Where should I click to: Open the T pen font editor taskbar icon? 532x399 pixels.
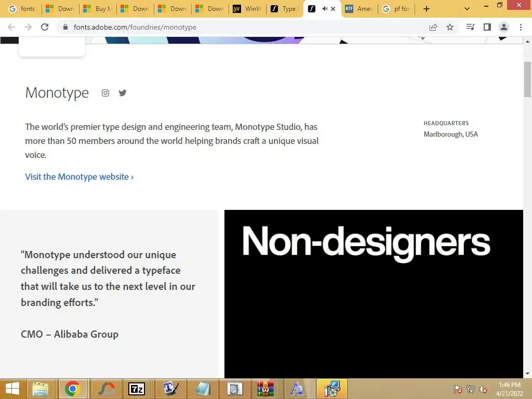[x=170, y=389]
